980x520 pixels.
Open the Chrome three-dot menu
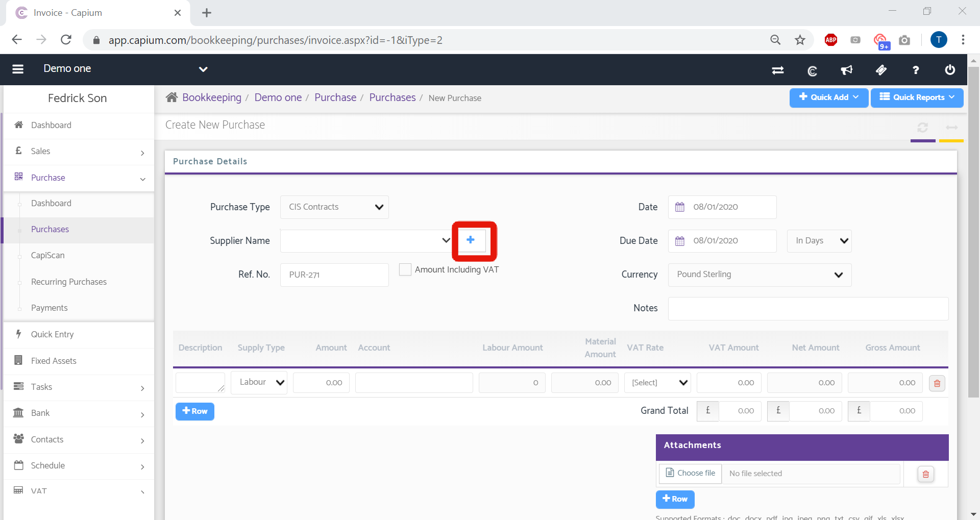click(963, 40)
